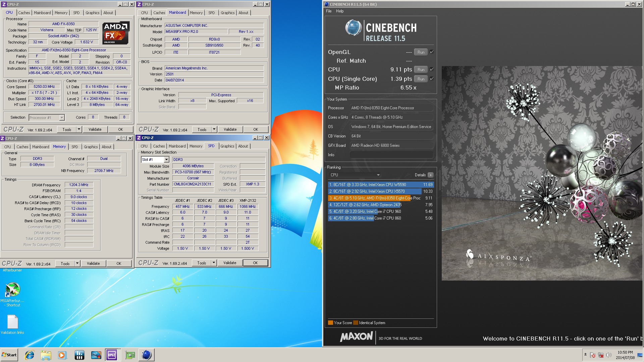The width and height of the screenshot is (644, 362).
Task: Launch Windows Media Player from taskbar
Action: click(62, 355)
